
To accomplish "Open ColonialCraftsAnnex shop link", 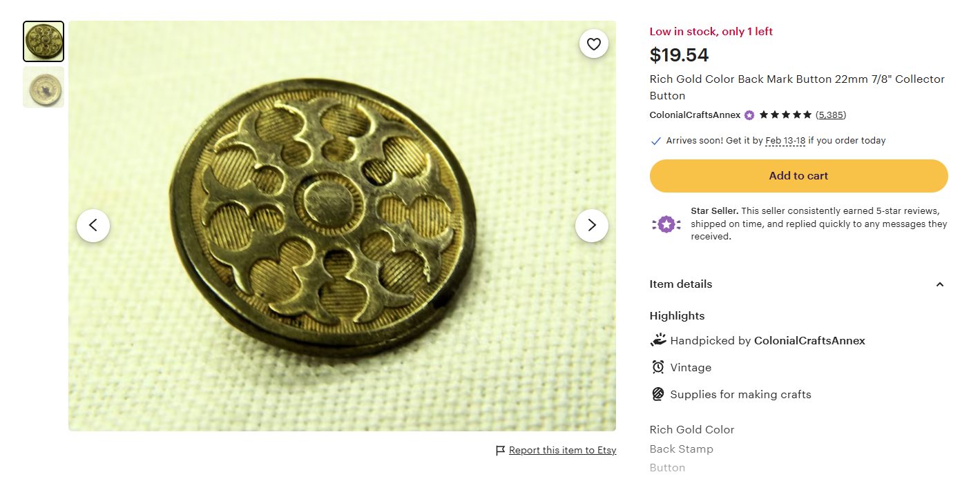I will [695, 115].
